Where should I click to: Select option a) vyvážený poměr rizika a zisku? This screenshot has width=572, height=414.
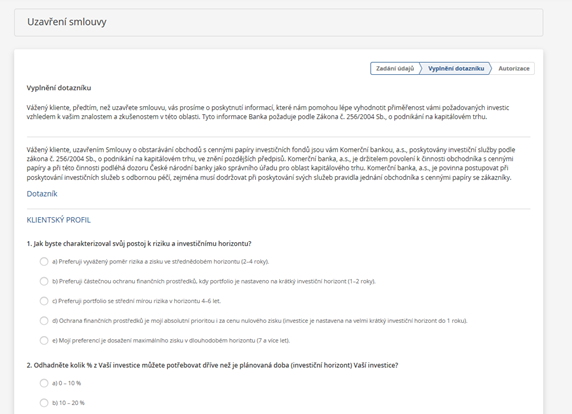click(44, 262)
